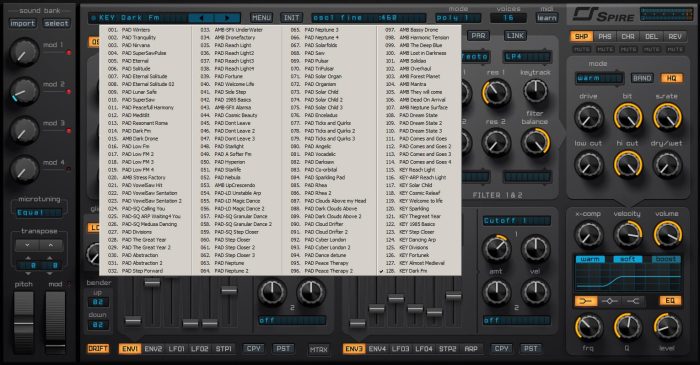Open the voices count selector
Image resolution: width=700 pixels, height=365 pixels.
[x=508, y=18]
